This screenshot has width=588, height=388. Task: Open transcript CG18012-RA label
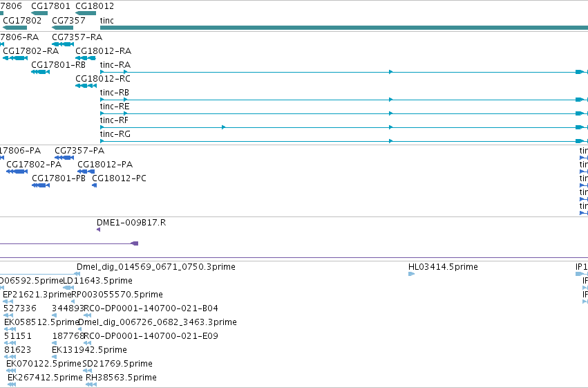103,51
